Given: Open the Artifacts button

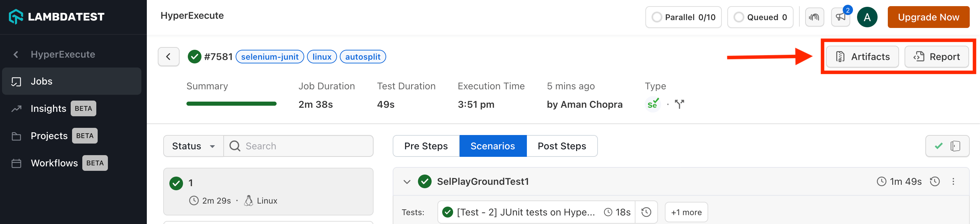Looking at the screenshot, I should 862,57.
